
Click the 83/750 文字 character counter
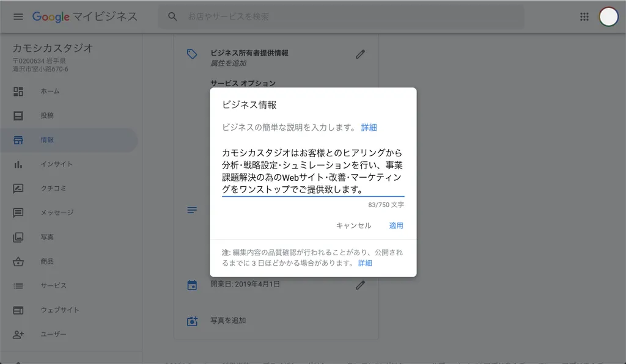(386, 205)
